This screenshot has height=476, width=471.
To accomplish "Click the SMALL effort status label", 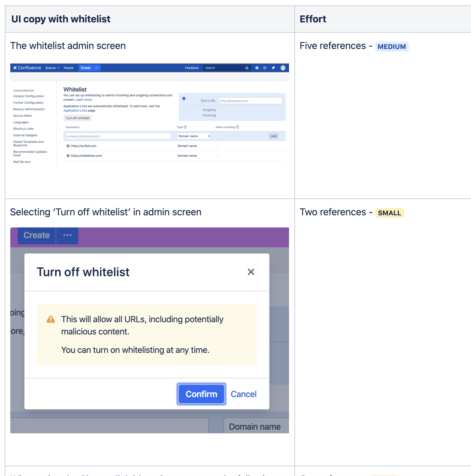I will 389,213.
